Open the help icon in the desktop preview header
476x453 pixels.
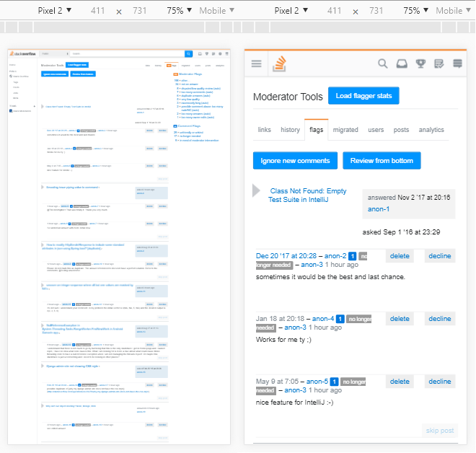tap(220, 54)
